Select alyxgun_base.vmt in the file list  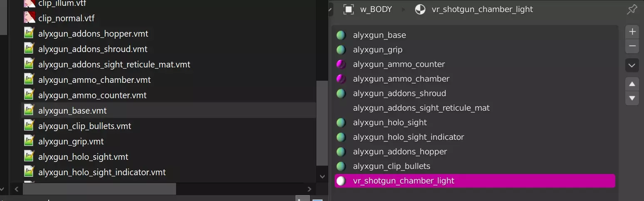[x=168, y=111]
